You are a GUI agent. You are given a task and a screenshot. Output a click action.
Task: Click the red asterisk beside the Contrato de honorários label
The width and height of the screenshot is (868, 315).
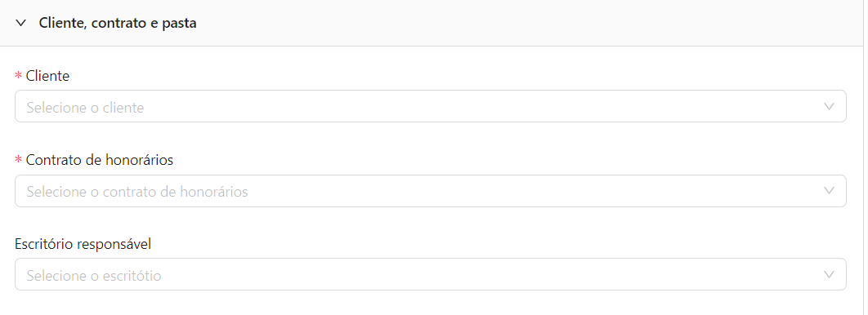(x=18, y=160)
